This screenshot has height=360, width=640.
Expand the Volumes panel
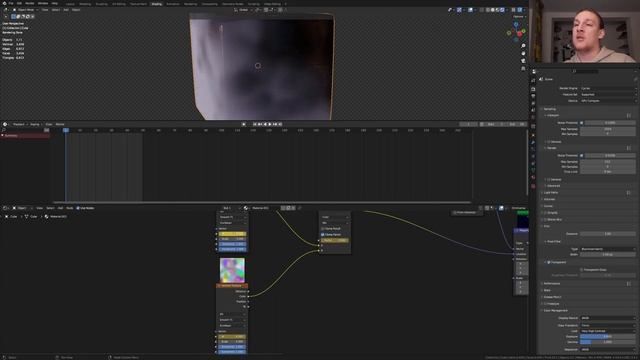click(549, 199)
